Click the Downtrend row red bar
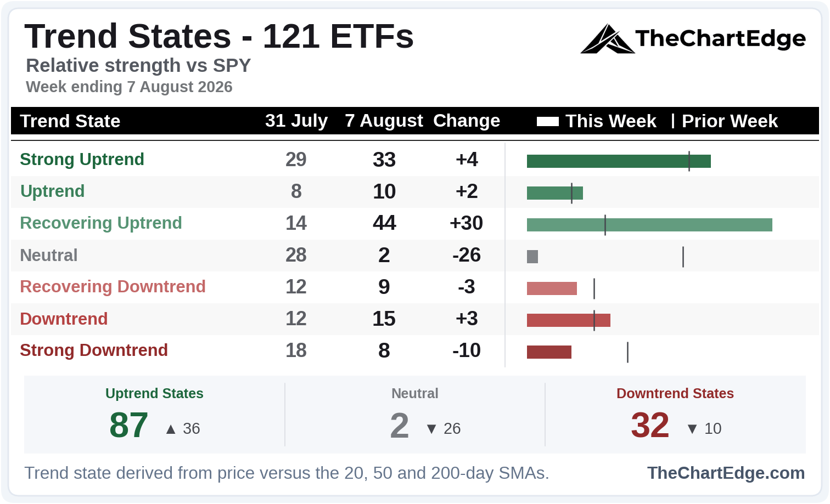The width and height of the screenshot is (830, 504). 569,320
